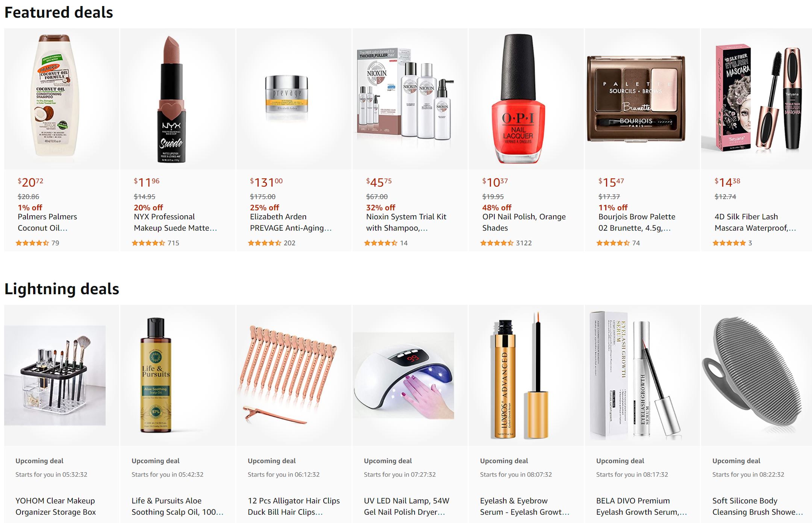
Task: Open the NYX Professional Makeup Suede Matte link
Action: coord(175,222)
